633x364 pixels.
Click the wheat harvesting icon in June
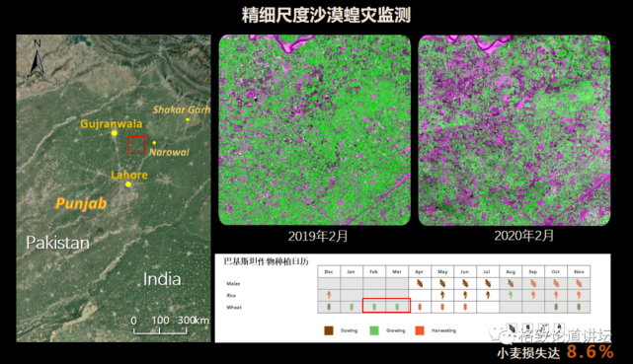(x=465, y=307)
